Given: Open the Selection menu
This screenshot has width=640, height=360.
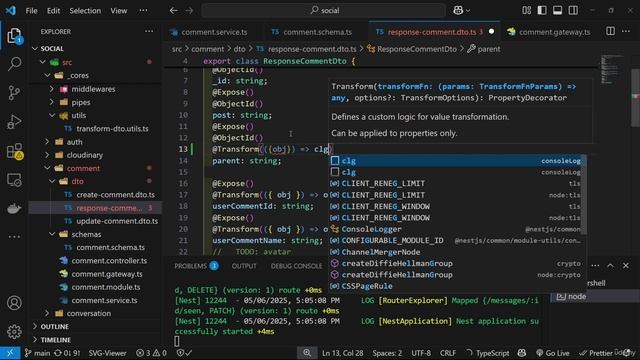Looking at the screenshot, I should point(85,11).
